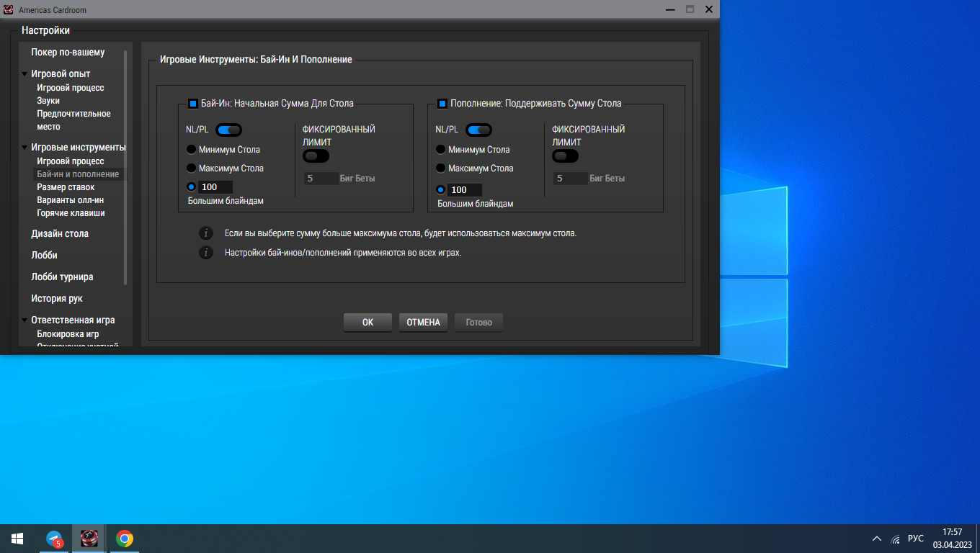Image resolution: width=980 pixels, height=553 pixels.
Task: Select Максимум Стола radio in Бай-Ин
Action: [x=191, y=168]
